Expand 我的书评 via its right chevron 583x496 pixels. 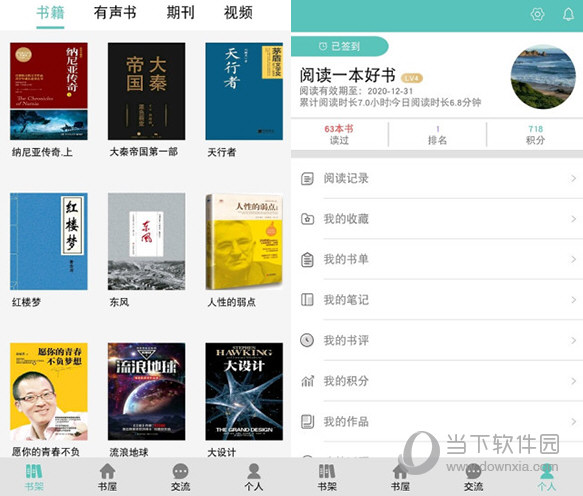[573, 340]
